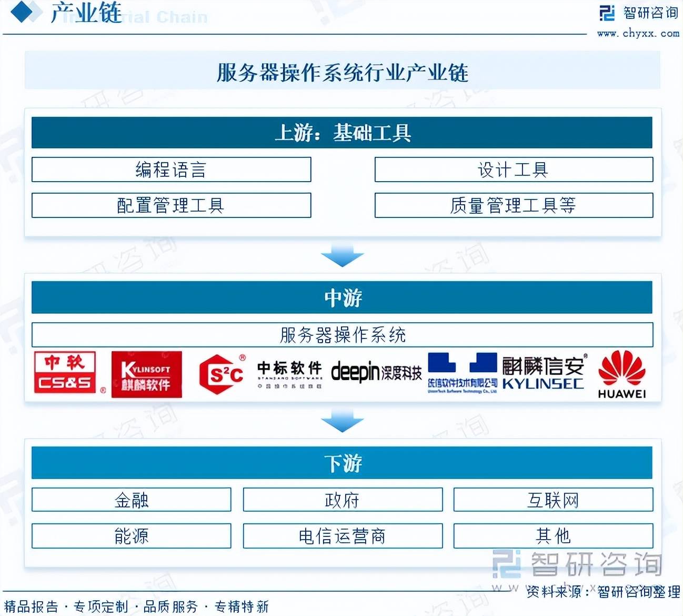Click the 服务器操作系统 box in midstream
This screenshot has height=616, width=683.
point(342,334)
